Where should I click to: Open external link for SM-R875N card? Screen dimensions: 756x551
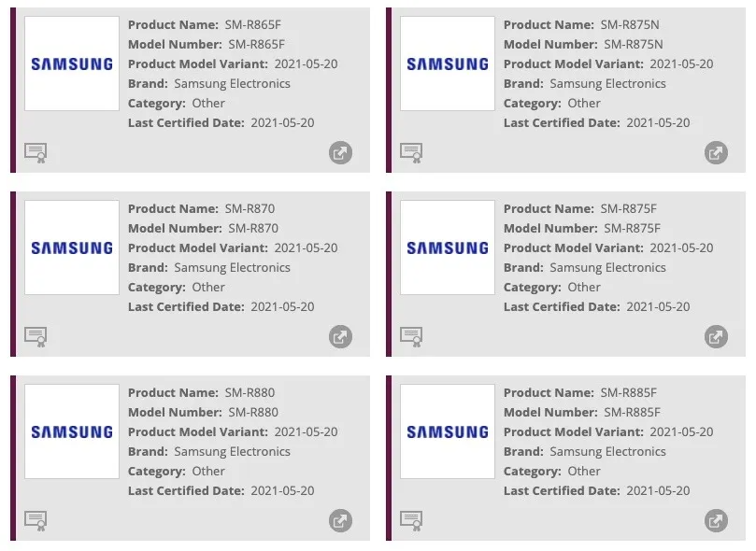tap(716, 153)
